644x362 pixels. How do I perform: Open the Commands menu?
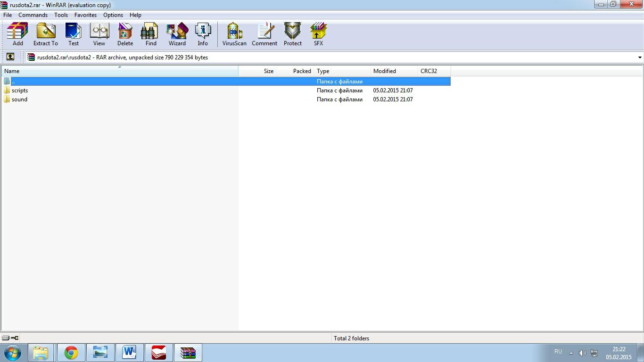tap(33, 15)
